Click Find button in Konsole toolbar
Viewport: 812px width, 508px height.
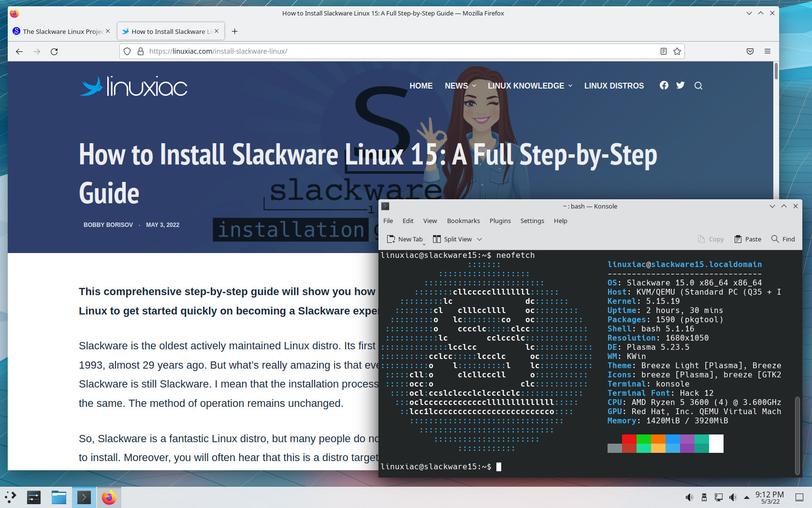click(x=783, y=239)
